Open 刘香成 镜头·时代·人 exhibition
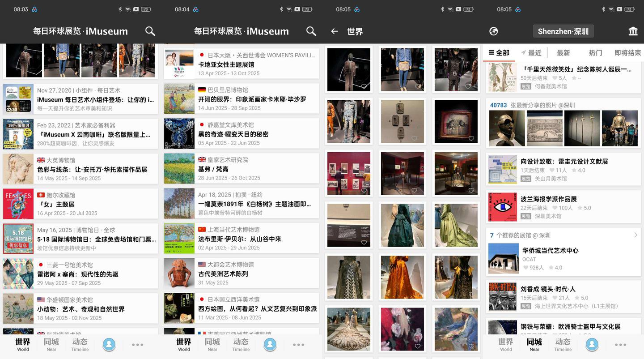The width and height of the screenshot is (644, 359). (563, 297)
